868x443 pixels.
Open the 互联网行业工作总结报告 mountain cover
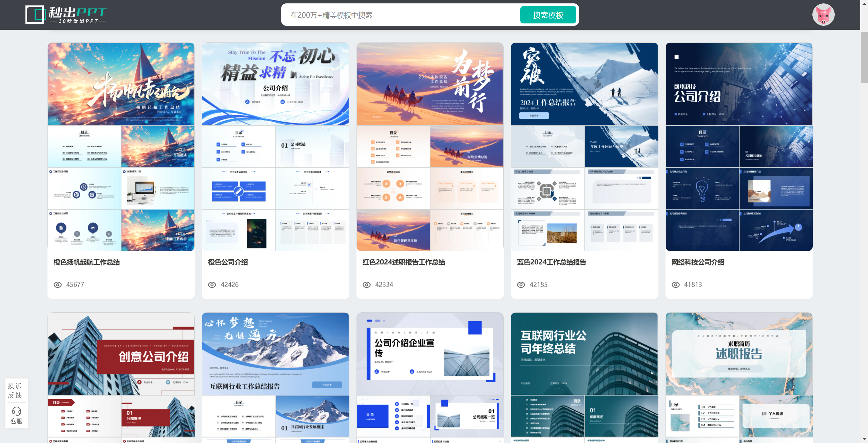(275, 354)
